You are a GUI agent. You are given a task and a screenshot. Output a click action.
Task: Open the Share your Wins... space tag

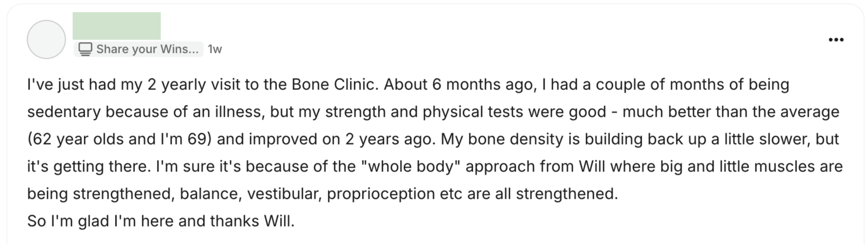coord(138,49)
